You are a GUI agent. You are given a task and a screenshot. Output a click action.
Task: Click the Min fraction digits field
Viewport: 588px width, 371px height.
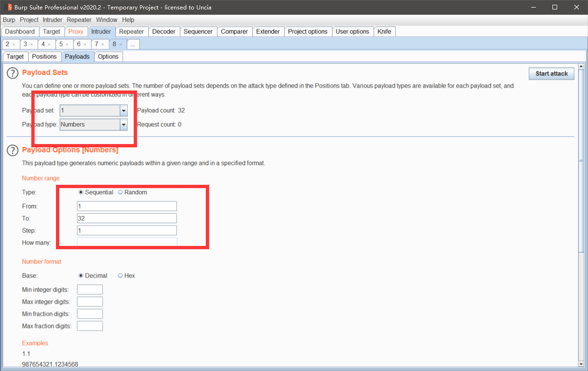(90, 314)
